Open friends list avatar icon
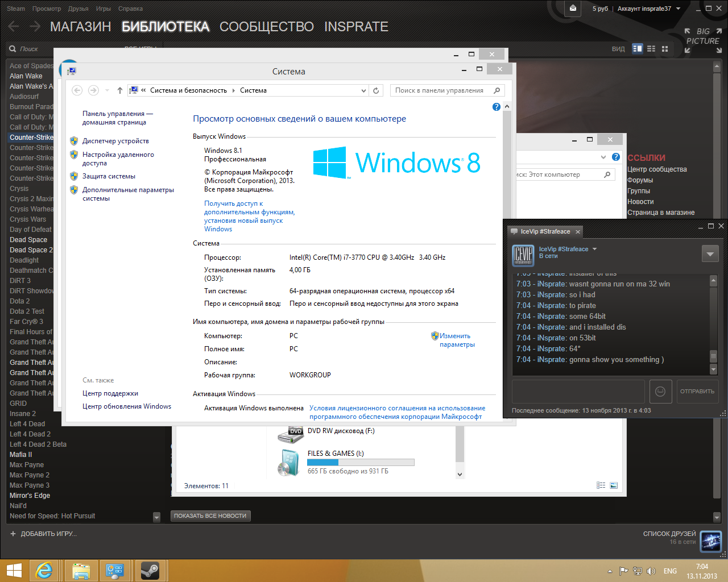 (711, 541)
